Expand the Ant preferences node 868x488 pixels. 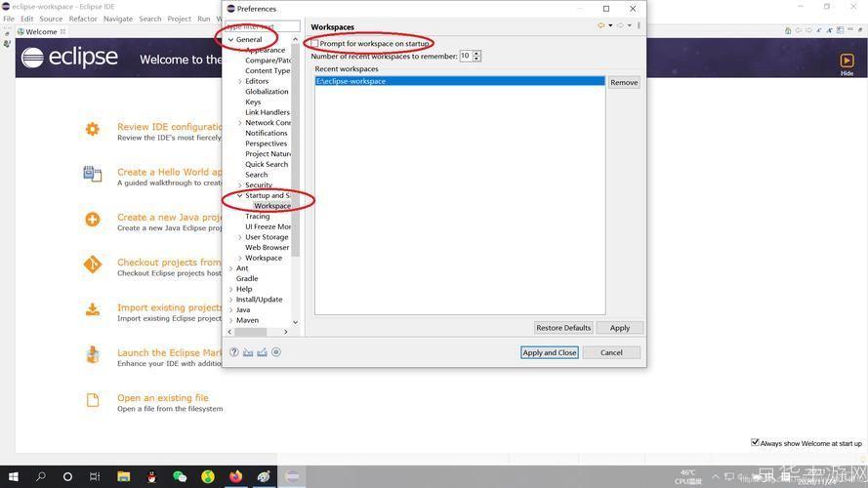coord(230,268)
